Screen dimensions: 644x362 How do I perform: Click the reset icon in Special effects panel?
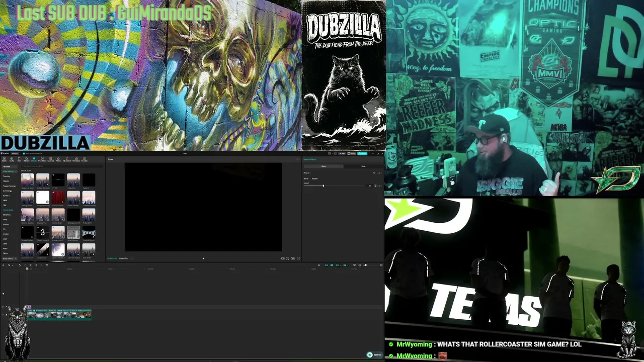coord(374,173)
